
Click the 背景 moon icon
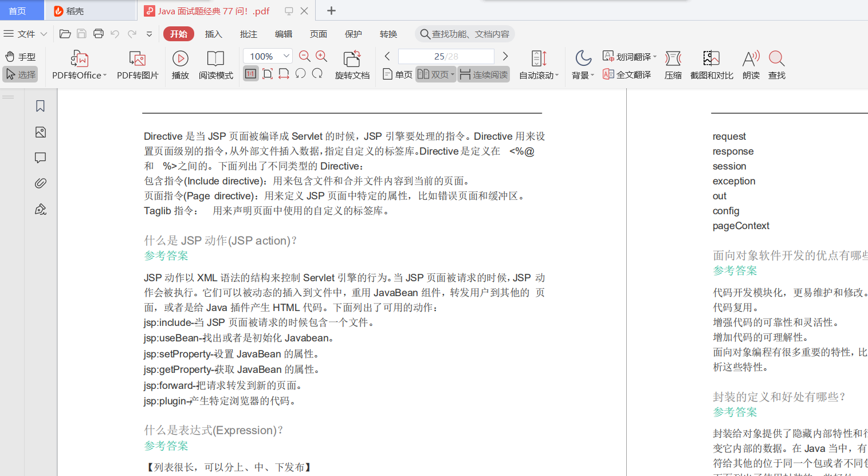pyautogui.click(x=583, y=58)
